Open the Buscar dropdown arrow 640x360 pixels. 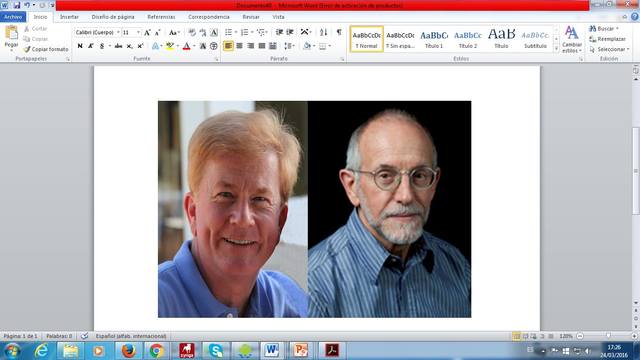[x=617, y=29]
